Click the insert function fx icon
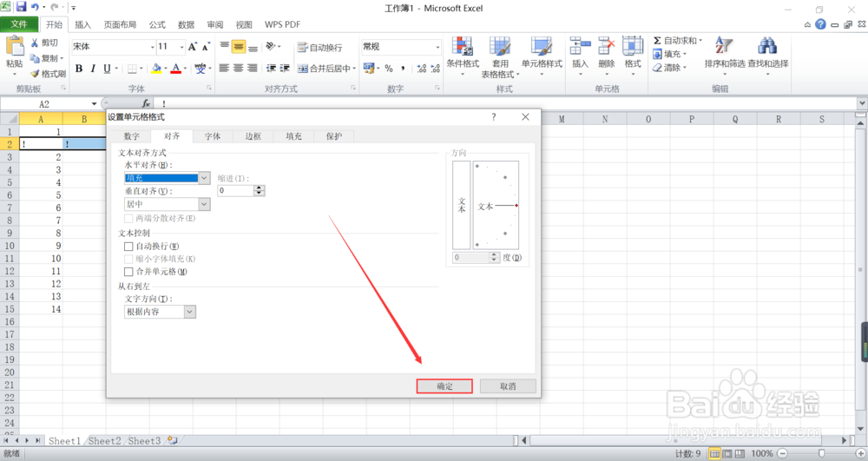Viewport: 868px width, 461px height. [146, 103]
